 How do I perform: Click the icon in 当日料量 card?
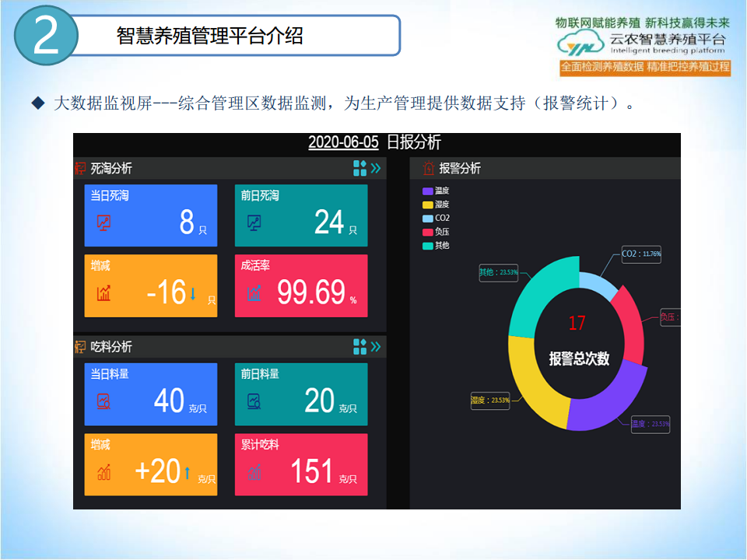pos(103,401)
